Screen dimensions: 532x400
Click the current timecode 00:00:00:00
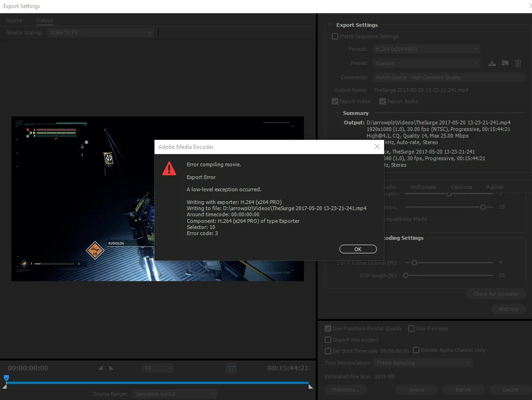(28, 368)
